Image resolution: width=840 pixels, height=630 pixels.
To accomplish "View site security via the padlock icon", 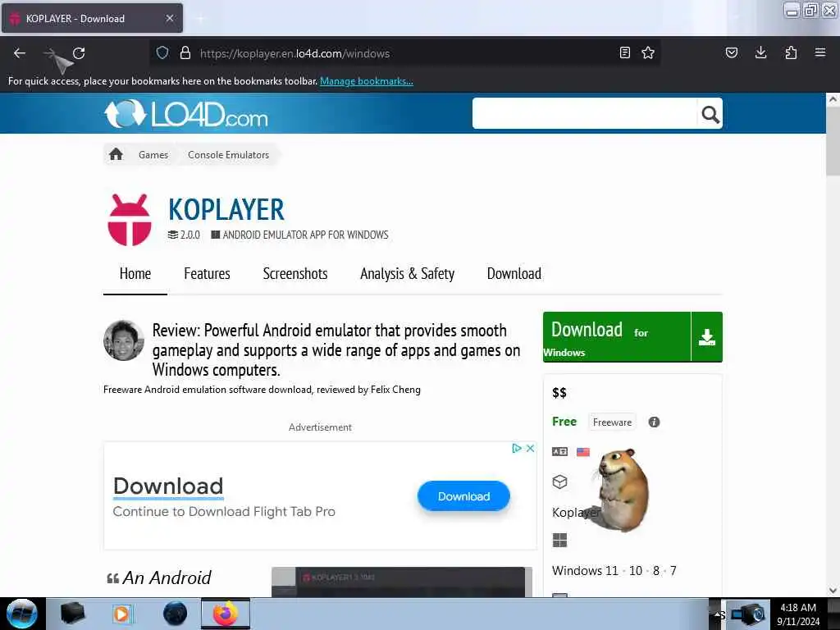I will click(185, 52).
